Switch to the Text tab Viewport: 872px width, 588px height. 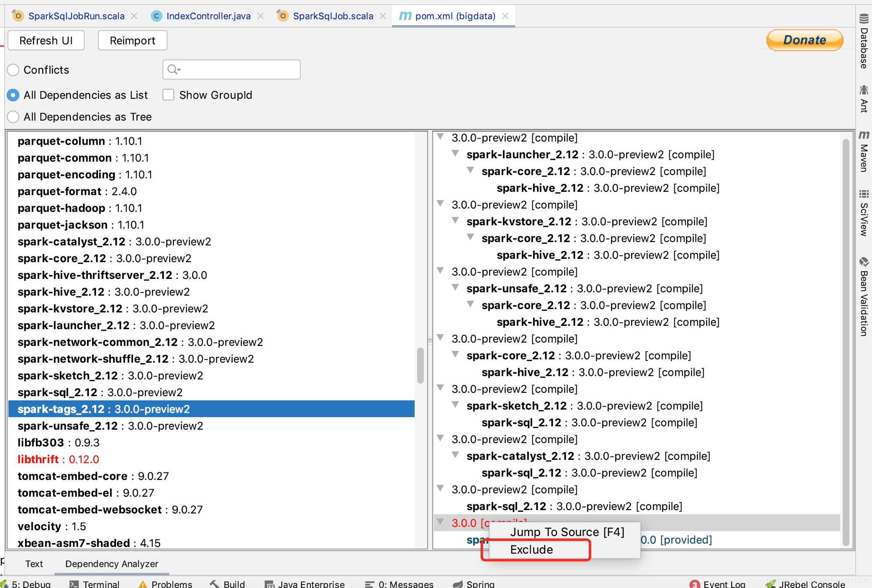[34, 564]
